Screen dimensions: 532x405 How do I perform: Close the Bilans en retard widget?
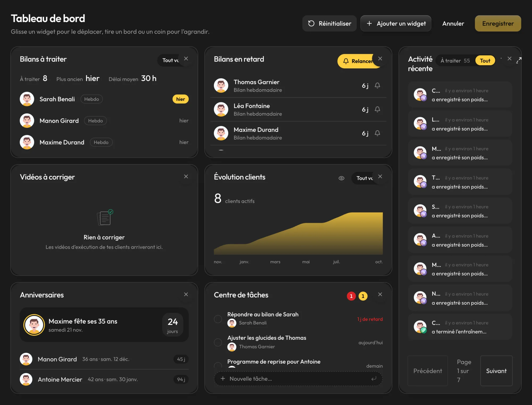coord(380,59)
